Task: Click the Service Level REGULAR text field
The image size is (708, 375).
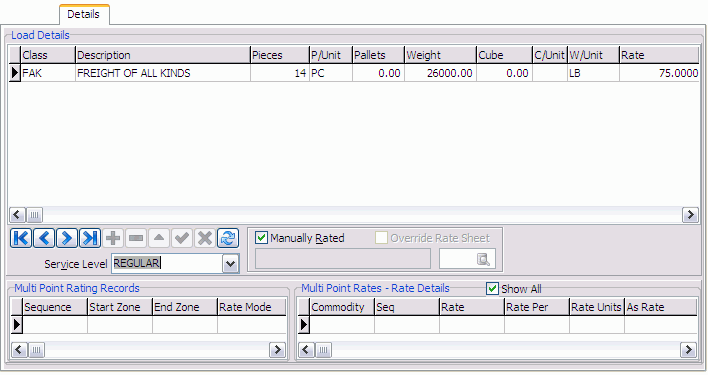Action: click(167, 264)
